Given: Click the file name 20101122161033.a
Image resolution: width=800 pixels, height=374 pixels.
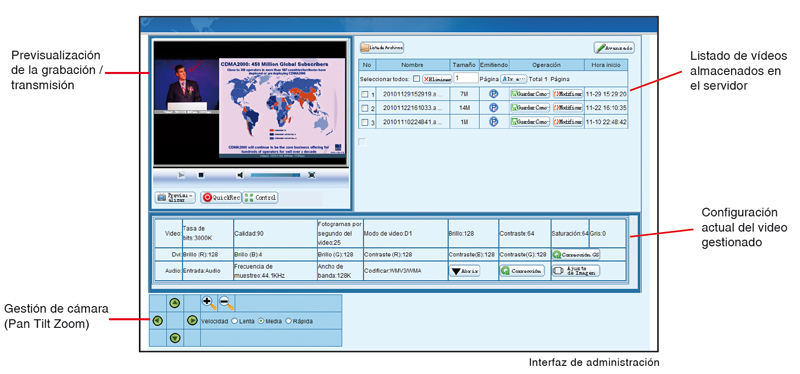Looking at the screenshot, I should pos(412,108).
